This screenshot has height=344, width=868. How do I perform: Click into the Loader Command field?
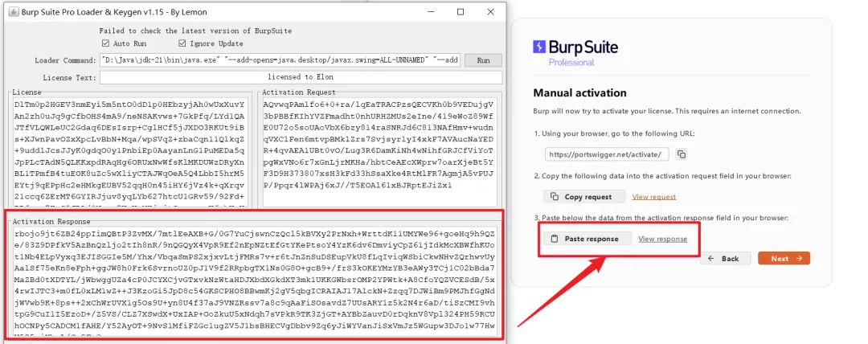[280, 60]
